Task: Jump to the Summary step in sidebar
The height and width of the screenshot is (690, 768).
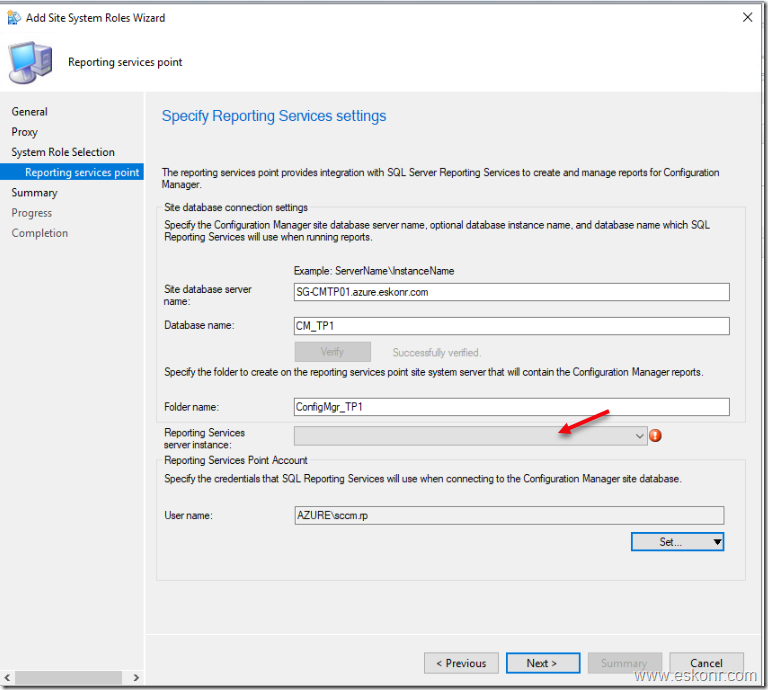Action: 35,193
